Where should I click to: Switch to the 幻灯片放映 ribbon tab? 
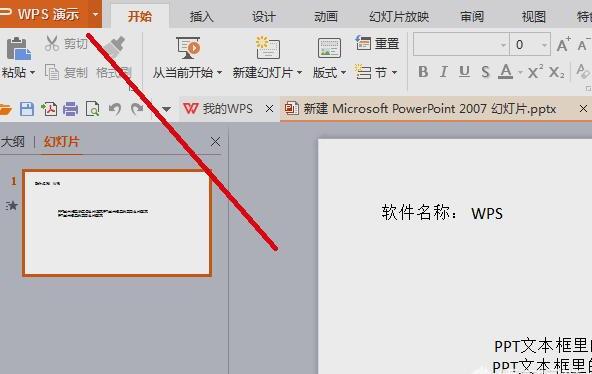[x=399, y=16]
